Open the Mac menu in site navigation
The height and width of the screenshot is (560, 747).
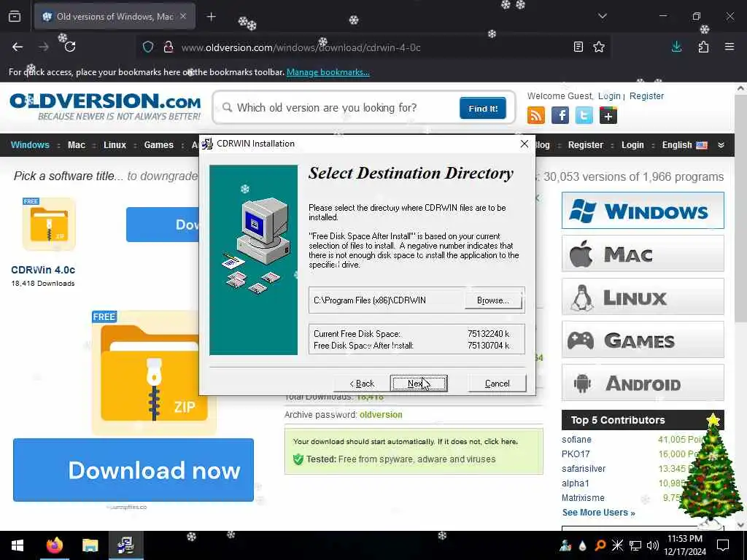coord(76,145)
